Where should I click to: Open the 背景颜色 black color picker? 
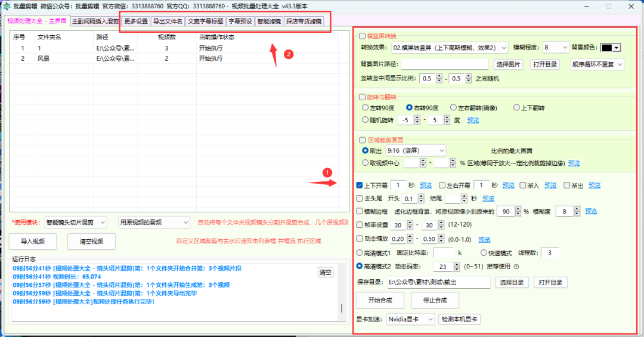click(x=611, y=48)
